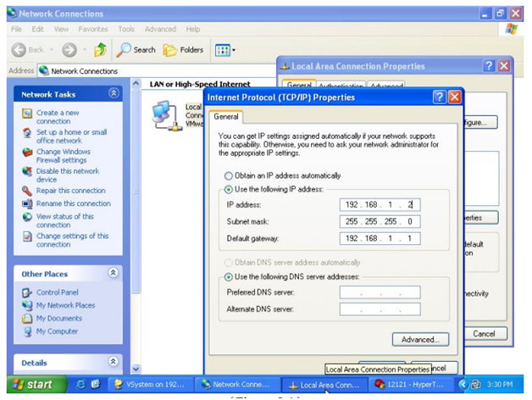
Task: Click the network system tray icon
Action: pos(476,385)
